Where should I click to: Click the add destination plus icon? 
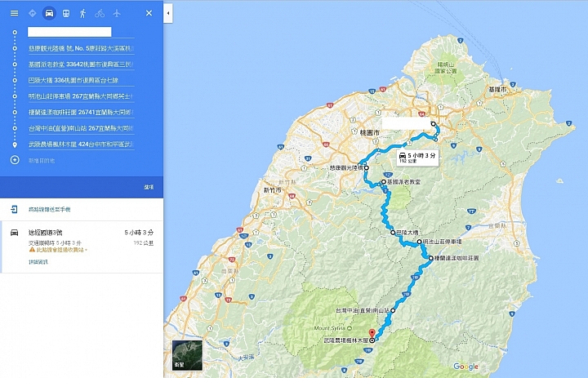point(15,160)
